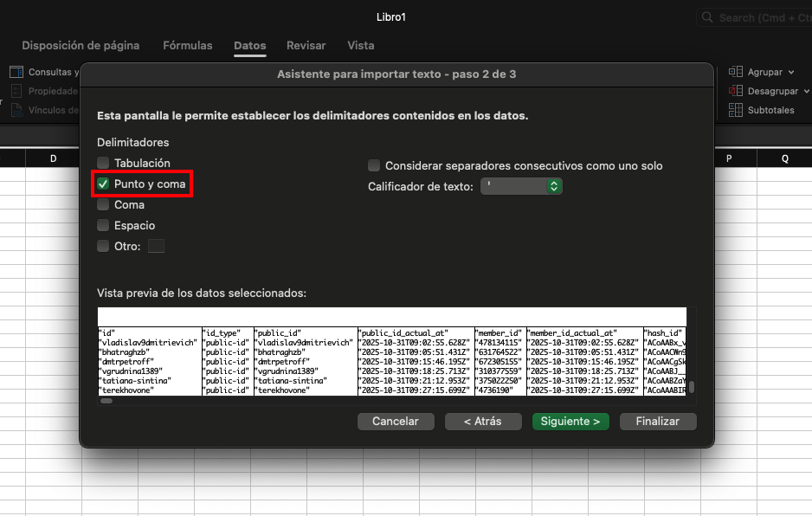Click the search magnifier icon

[x=708, y=17]
